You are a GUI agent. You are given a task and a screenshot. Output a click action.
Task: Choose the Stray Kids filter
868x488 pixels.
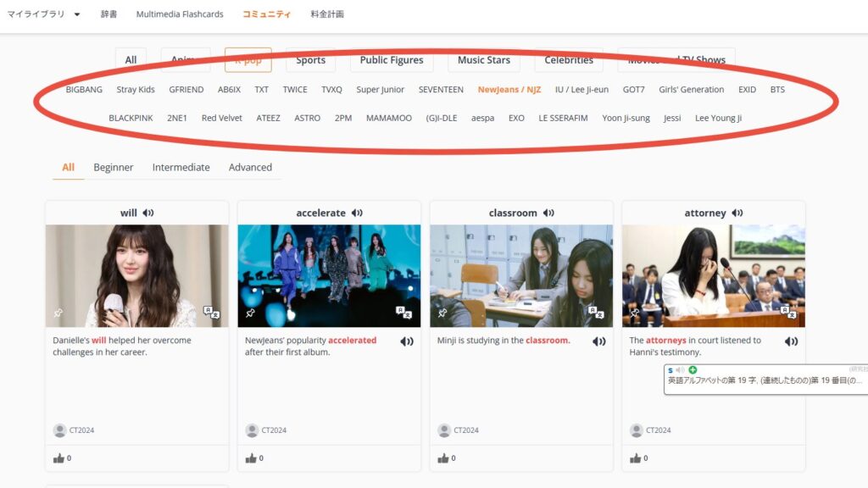click(136, 89)
